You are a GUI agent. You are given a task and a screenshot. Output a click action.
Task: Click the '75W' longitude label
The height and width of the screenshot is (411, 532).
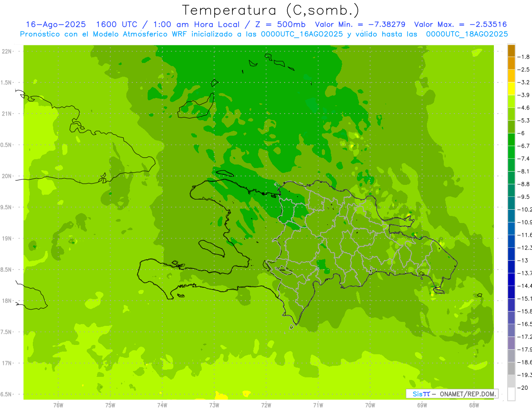(x=110, y=405)
